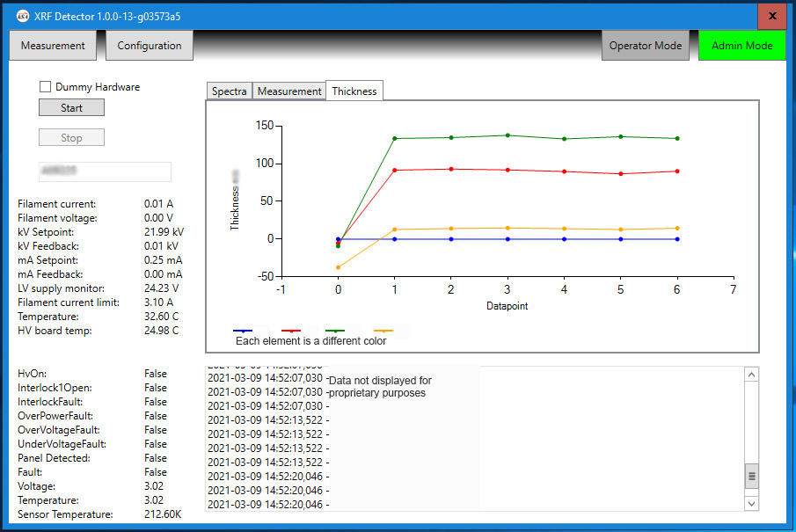796x532 pixels.
Task: Click the HvOn status value False
Action: tap(156, 374)
